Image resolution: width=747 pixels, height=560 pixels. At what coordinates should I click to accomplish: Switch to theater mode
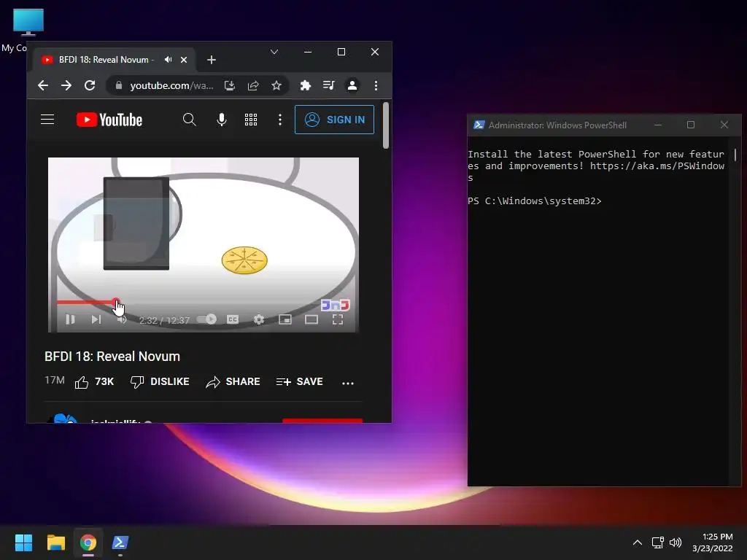(311, 319)
